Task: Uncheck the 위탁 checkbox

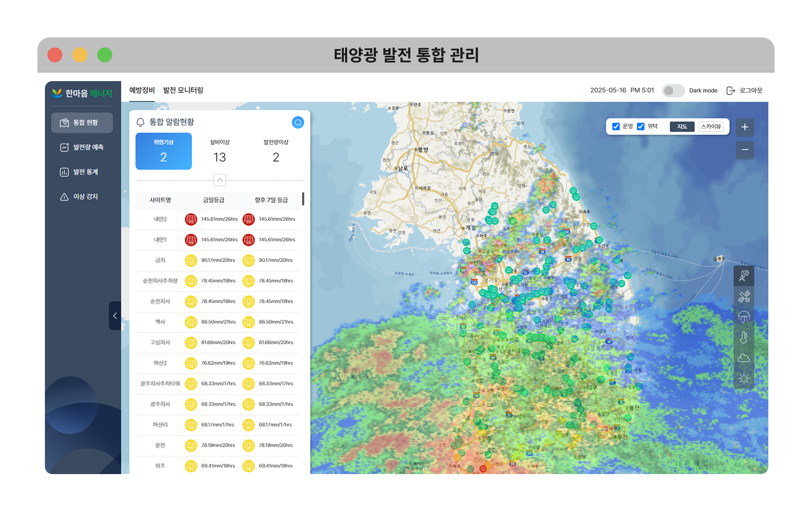Action: [x=641, y=126]
